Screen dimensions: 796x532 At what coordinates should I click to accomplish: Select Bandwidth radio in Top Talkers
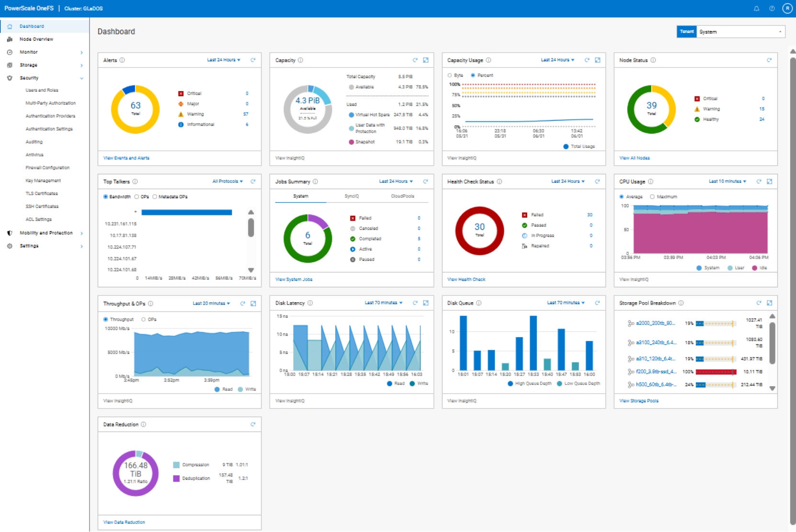105,197
